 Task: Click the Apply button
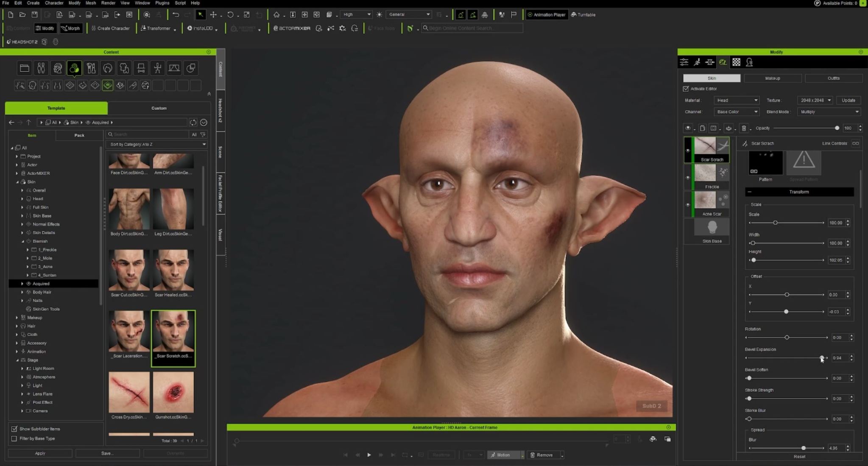click(40, 453)
